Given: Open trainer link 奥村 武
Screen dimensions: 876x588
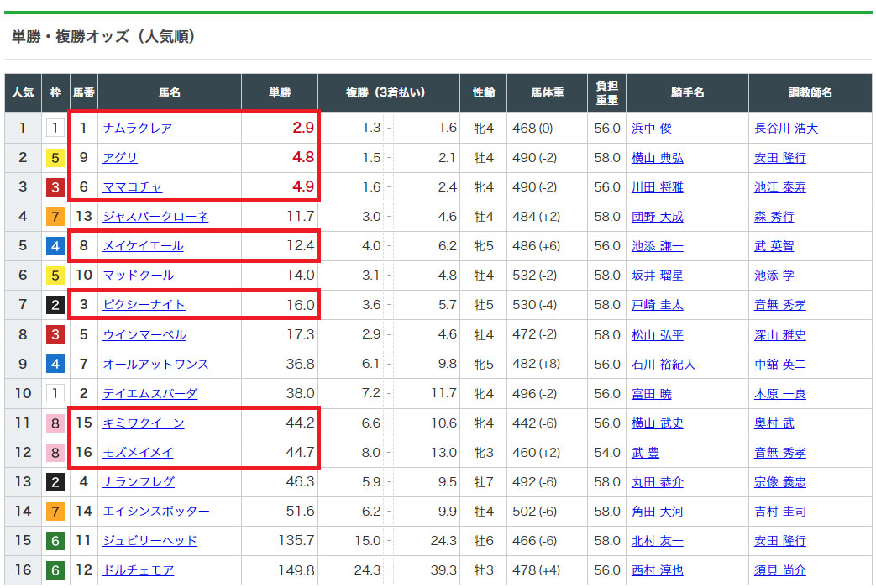Looking at the screenshot, I should point(774,423).
